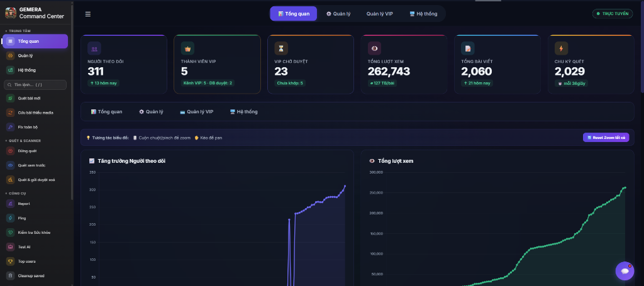
Task: Focus the Tìm lệnh search field
Action: pyautogui.click(x=35, y=85)
